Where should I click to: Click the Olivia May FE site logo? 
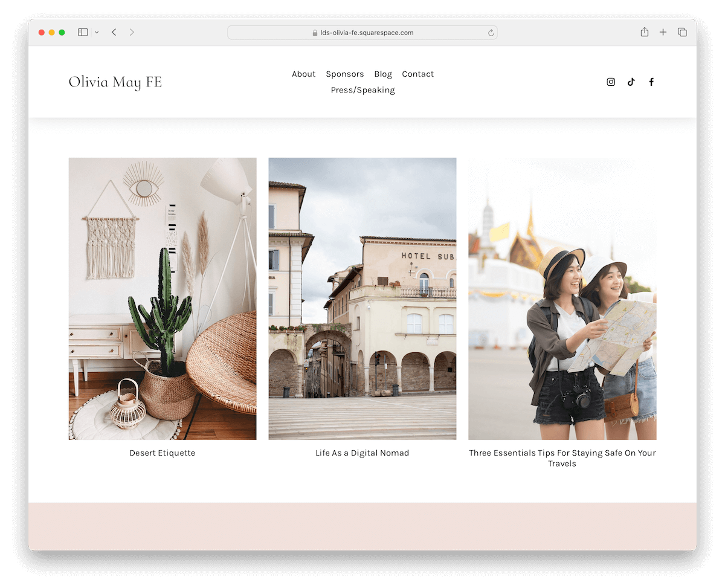tap(115, 82)
